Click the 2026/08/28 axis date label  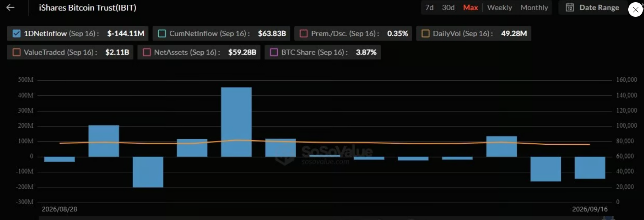click(x=59, y=209)
